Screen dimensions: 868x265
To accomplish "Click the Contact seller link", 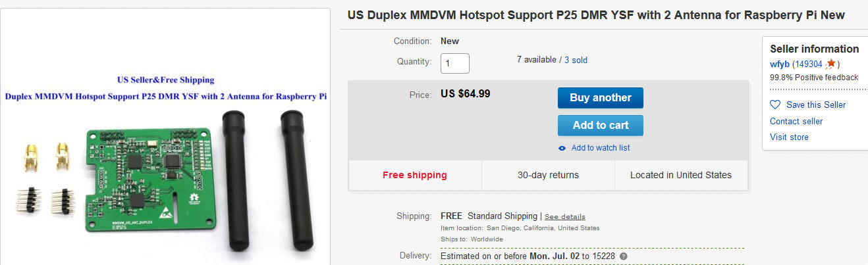I will pos(796,121).
